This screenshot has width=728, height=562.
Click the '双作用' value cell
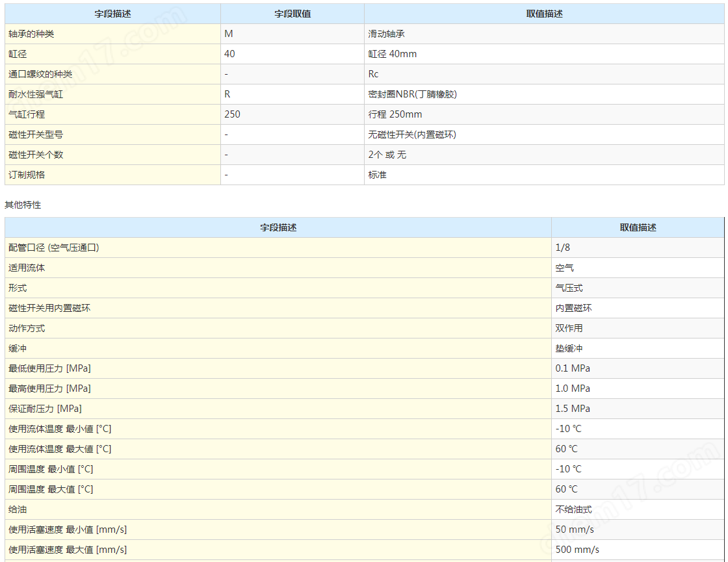[638, 328]
